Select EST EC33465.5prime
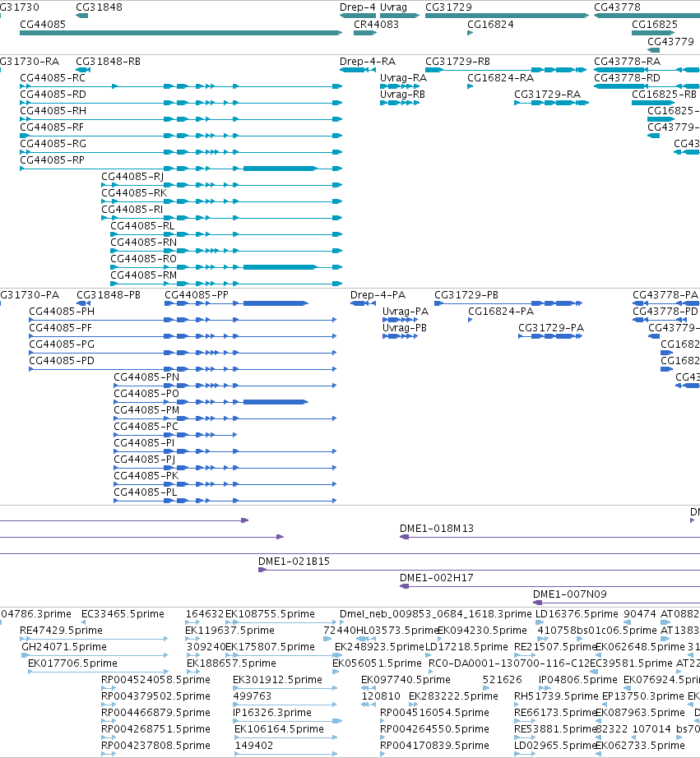Viewport: 700px width, 758px height. tap(123, 614)
